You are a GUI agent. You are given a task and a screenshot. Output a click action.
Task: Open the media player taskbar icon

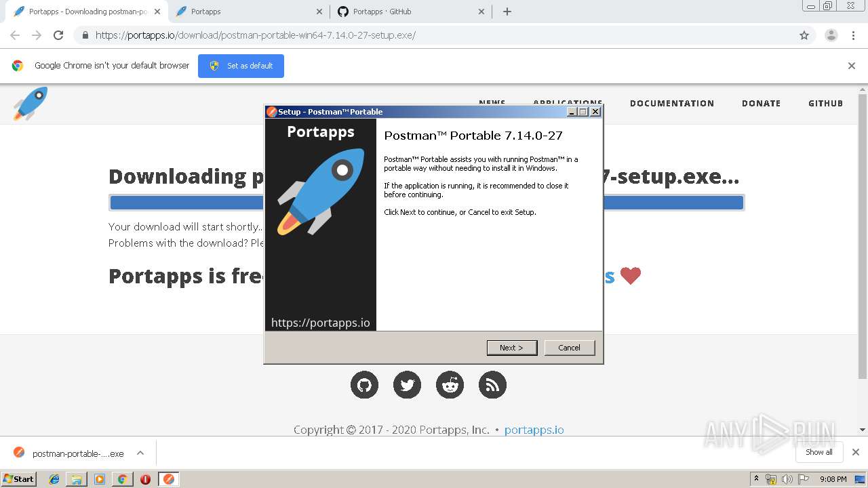click(100, 479)
